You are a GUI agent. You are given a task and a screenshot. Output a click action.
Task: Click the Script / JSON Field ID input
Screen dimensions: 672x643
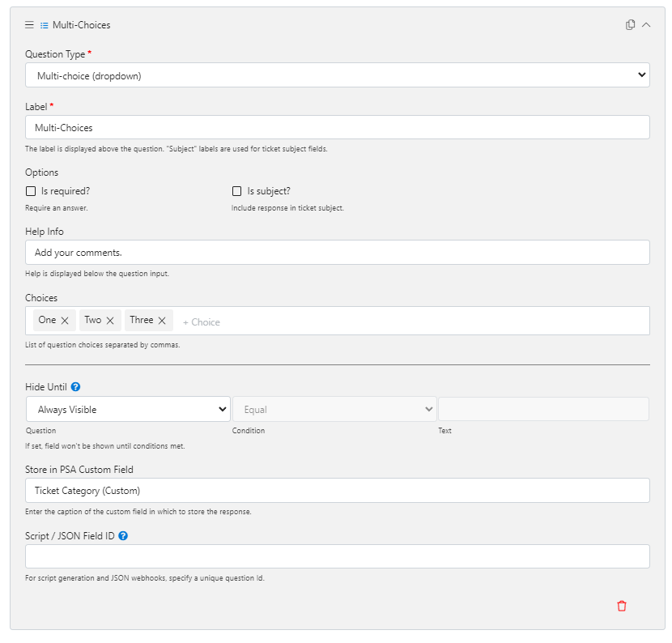pos(338,556)
